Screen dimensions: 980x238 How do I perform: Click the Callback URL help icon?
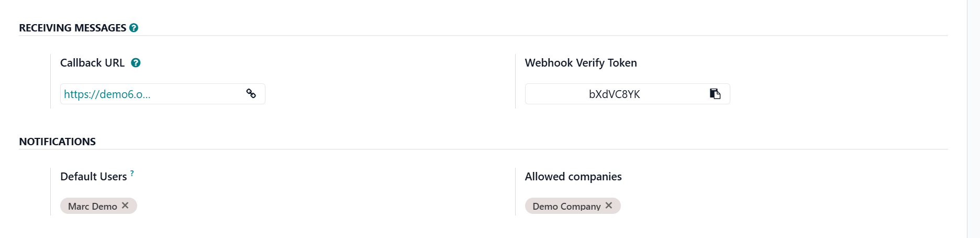click(136, 63)
